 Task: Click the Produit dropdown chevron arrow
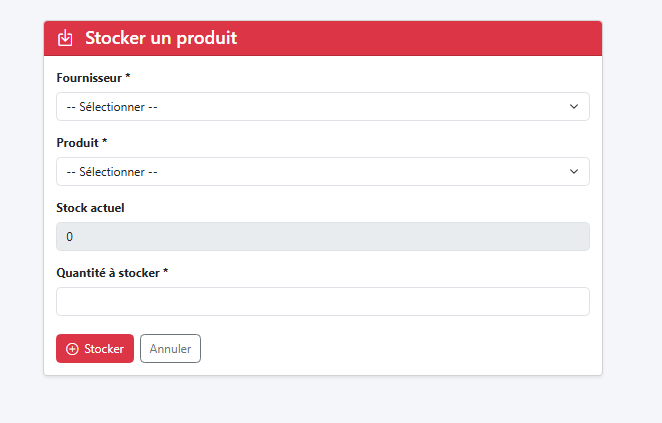[574, 172]
